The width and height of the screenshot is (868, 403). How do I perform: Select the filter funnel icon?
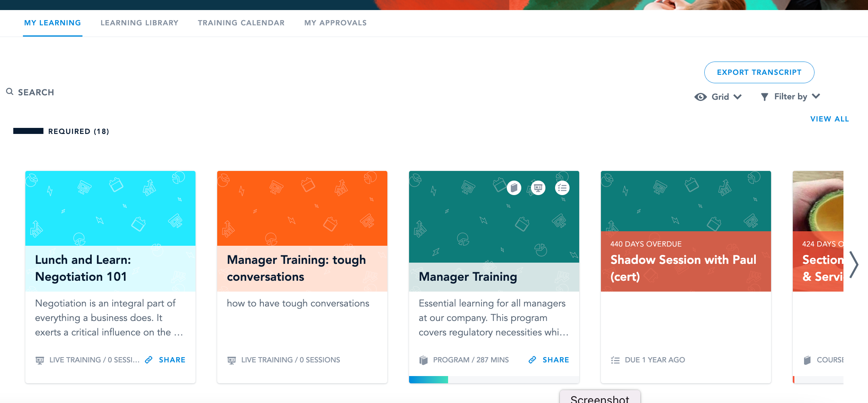pos(764,97)
